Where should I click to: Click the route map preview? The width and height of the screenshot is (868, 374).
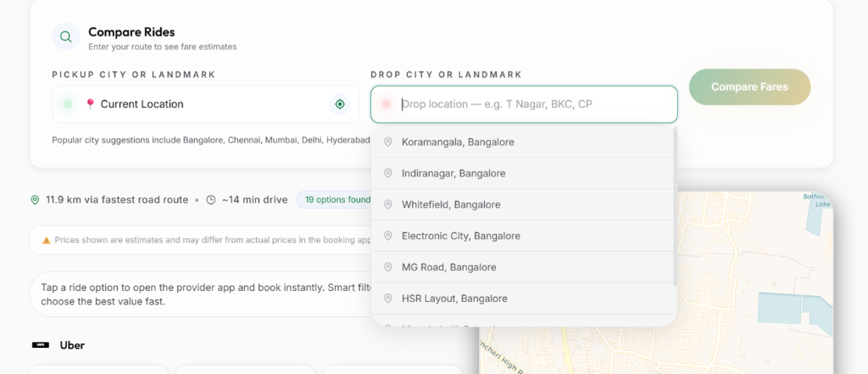point(656,282)
